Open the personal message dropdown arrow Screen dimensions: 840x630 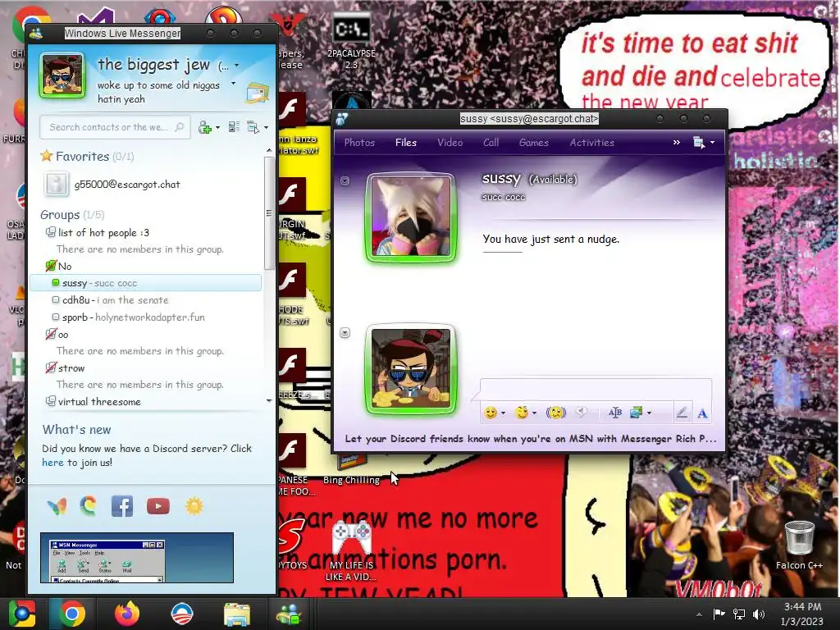[x=233, y=84]
